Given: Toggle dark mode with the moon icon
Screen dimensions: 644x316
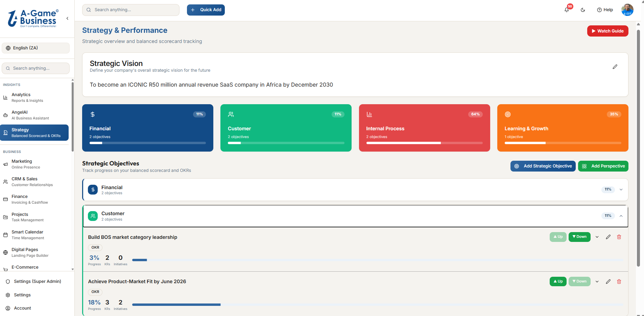Looking at the screenshot, I should pos(583,10).
